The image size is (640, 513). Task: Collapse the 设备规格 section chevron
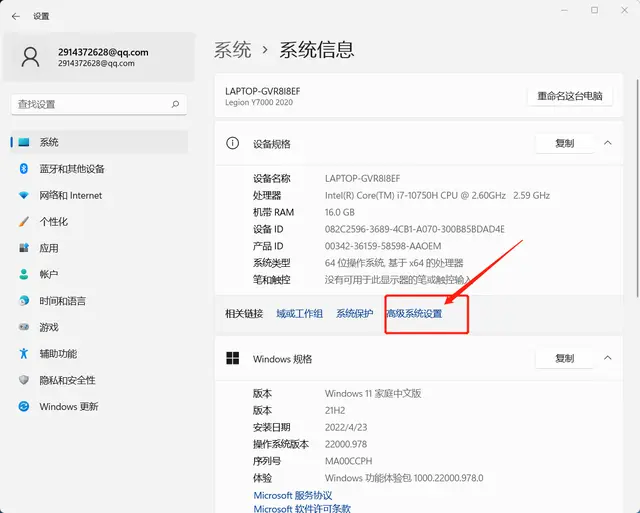pos(608,143)
